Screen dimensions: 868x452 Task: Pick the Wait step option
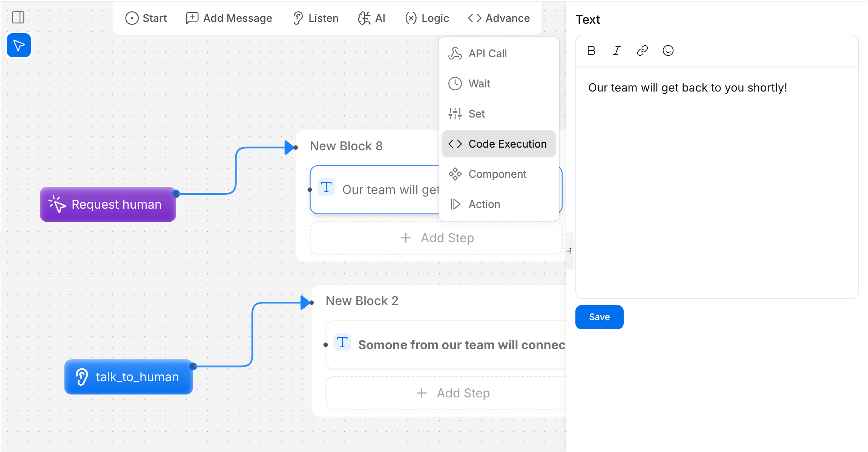coord(479,84)
